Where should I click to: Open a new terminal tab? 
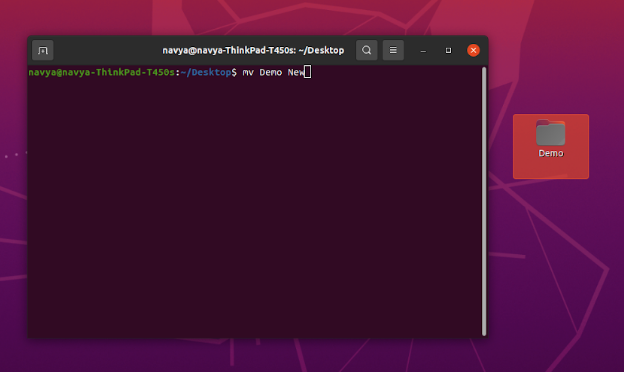tap(43, 51)
